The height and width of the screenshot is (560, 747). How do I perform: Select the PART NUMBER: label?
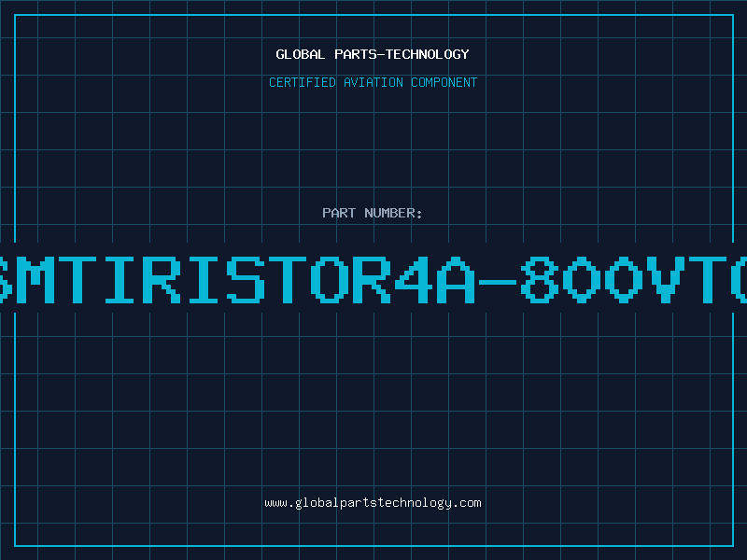tap(373, 213)
